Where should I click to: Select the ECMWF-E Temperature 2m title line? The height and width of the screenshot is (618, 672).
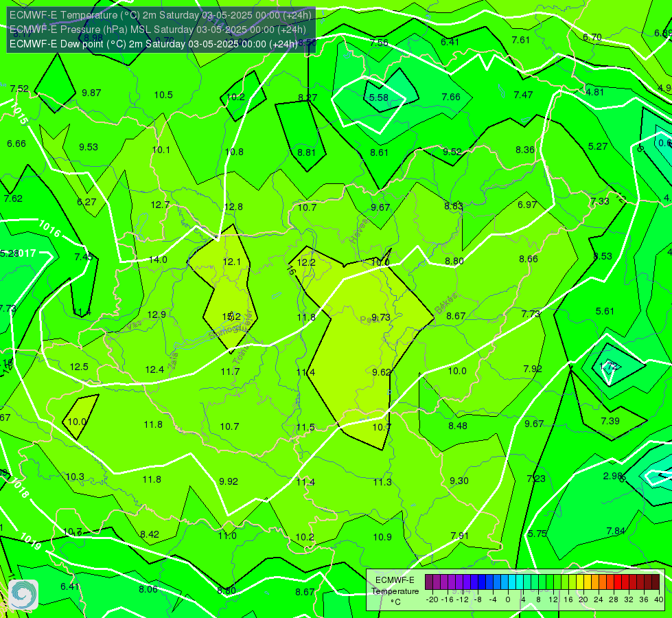(161, 15)
